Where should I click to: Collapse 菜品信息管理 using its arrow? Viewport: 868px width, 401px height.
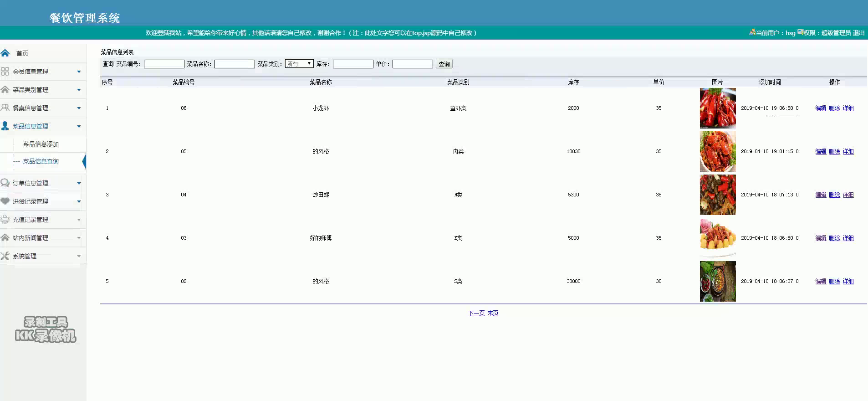tap(79, 126)
